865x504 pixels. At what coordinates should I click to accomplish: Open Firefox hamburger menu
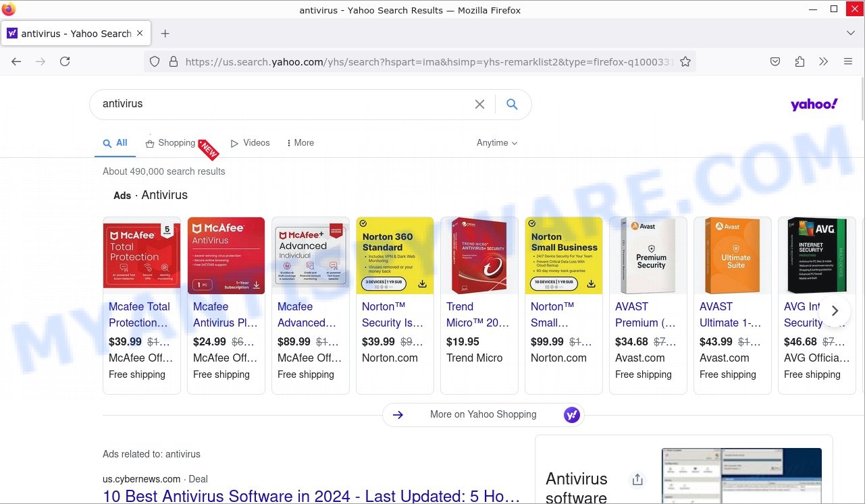click(x=848, y=61)
